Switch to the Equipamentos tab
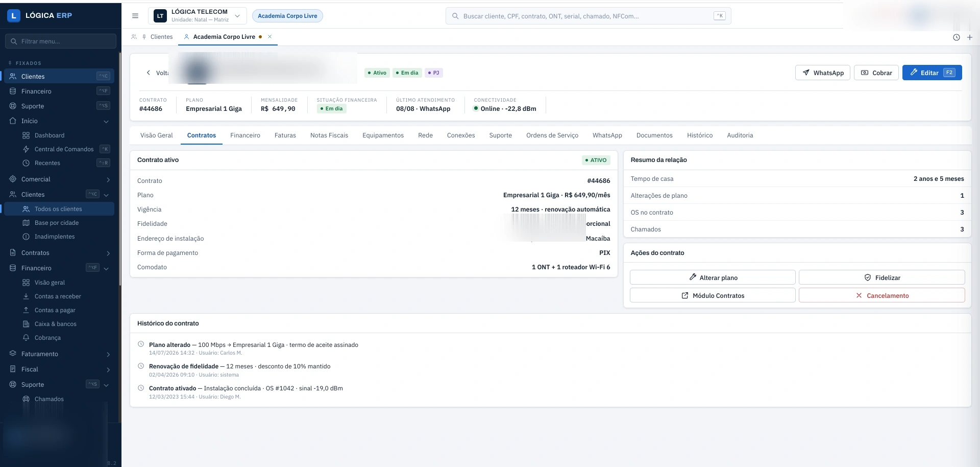Image resolution: width=980 pixels, height=467 pixels. (x=383, y=135)
